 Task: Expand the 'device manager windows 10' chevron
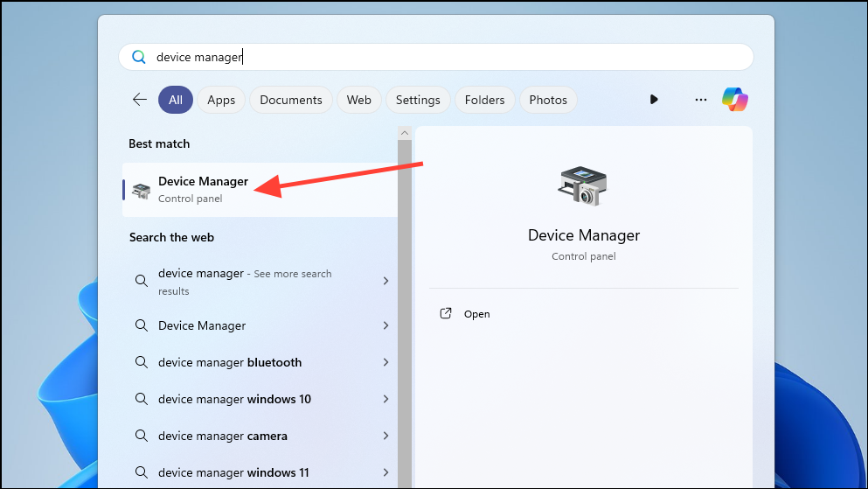pos(385,399)
